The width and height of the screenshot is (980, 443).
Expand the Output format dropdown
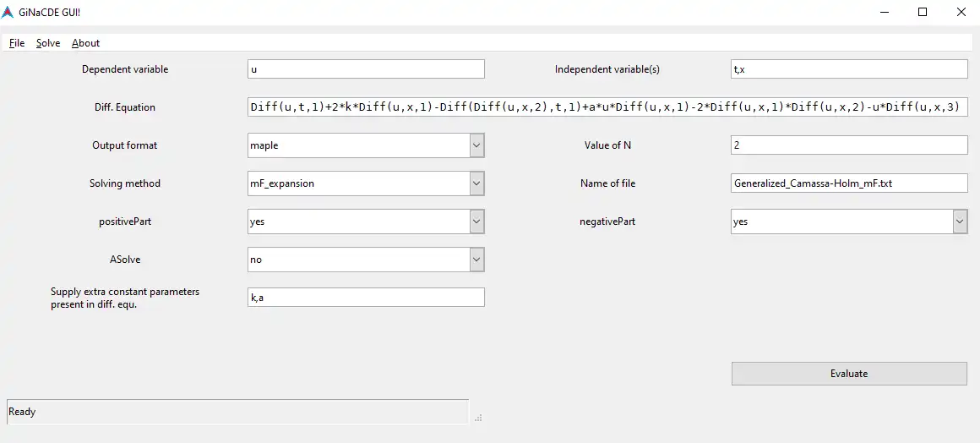[x=476, y=145]
